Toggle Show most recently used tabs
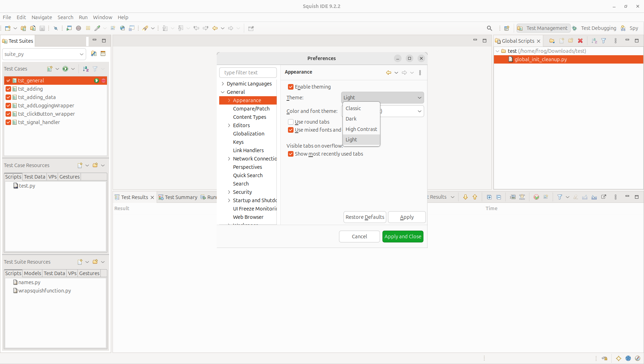 pyautogui.click(x=291, y=154)
